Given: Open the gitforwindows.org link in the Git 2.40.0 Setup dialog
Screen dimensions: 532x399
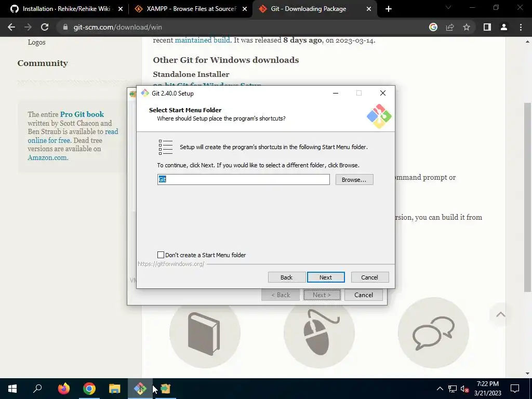Looking at the screenshot, I should click(x=171, y=264).
